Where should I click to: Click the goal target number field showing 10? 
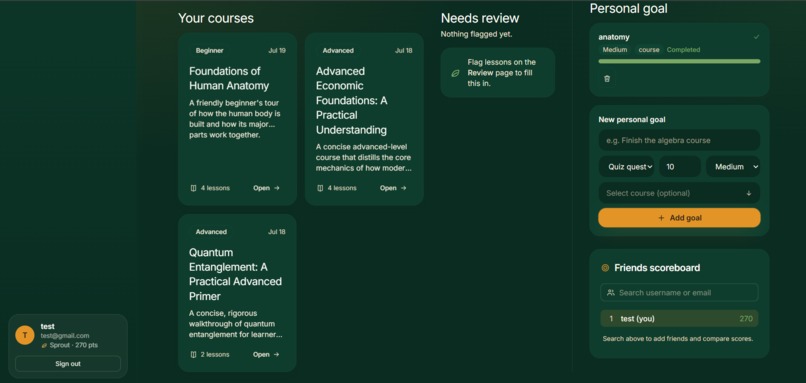tap(680, 167)
